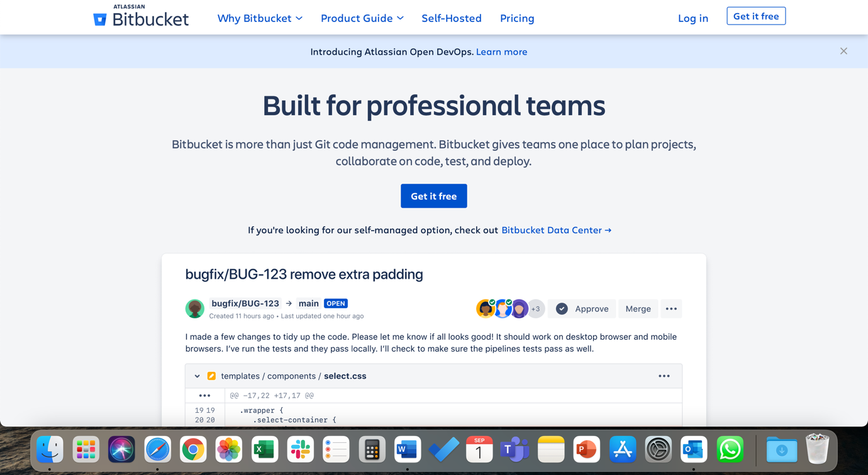868x475 pixels.
Task: Click the pull request author avatar
Action: 195,308
